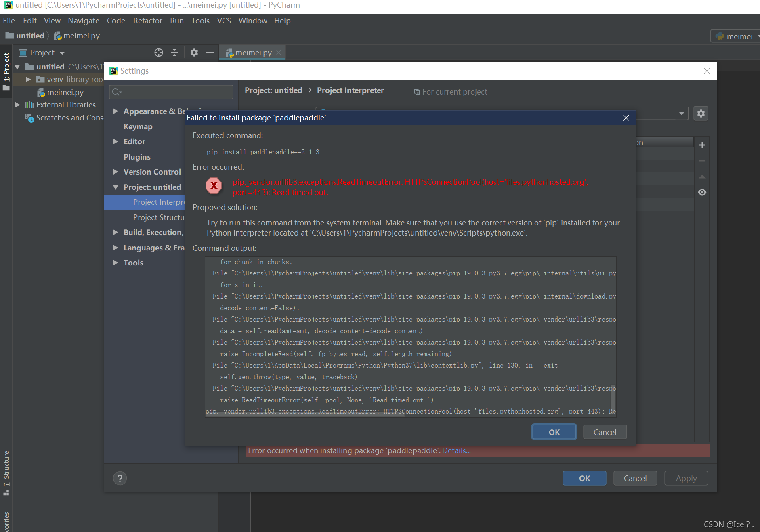This screenshot has width=760, height=532.
Task: Select Project Structure in settings tree
Action: 159,217
